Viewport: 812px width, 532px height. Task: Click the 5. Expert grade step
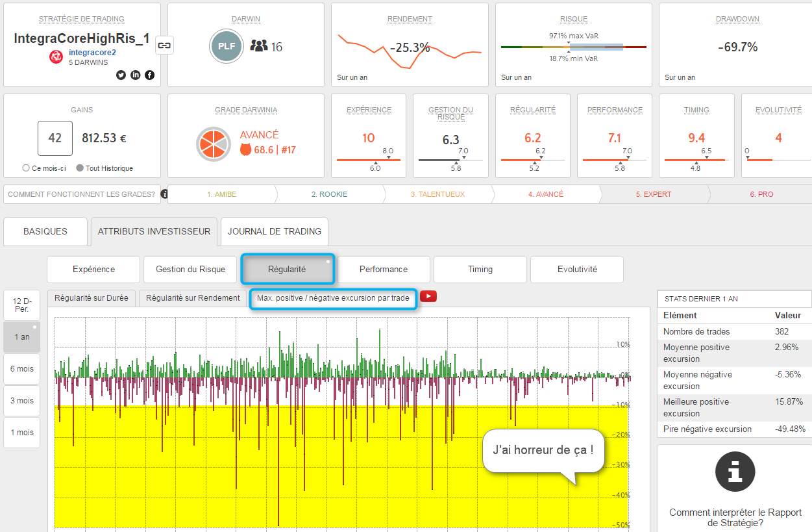point(653,194)
